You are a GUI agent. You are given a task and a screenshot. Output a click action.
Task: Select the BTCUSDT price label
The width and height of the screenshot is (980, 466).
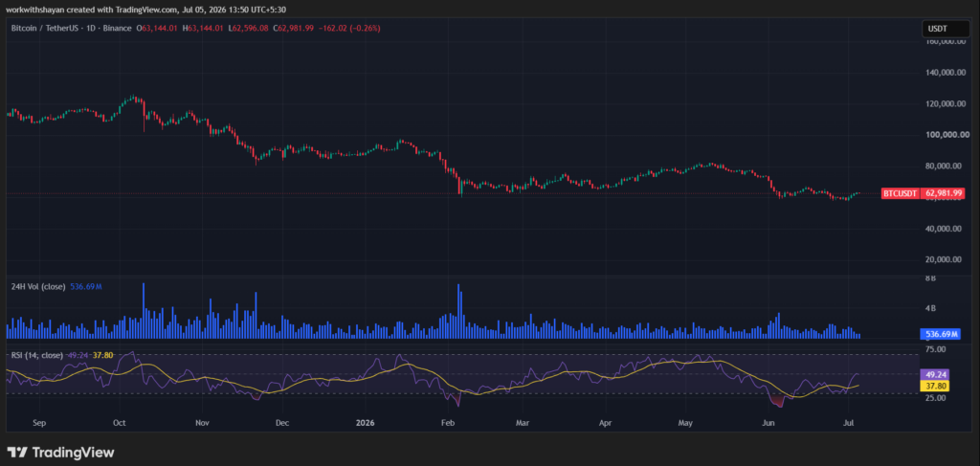click(x=901, y=193)
